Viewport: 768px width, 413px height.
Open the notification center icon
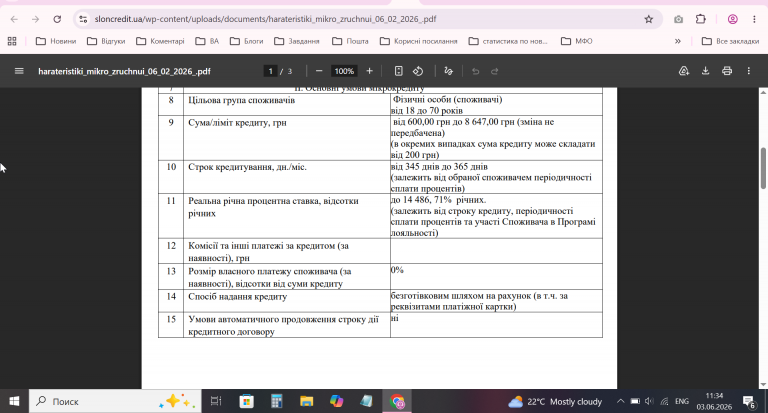click(x=749, y=402)
